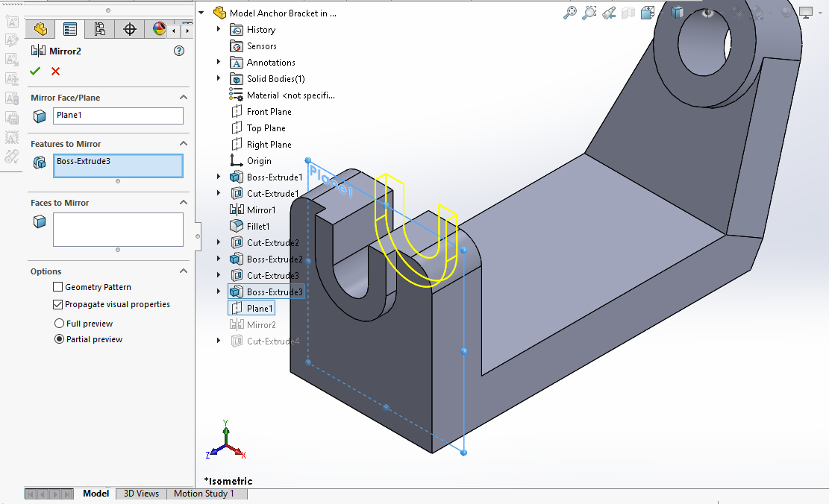Uncheck Propagate visual properties
This screenshot has height=504, width=829.
(x=58, y=304)
